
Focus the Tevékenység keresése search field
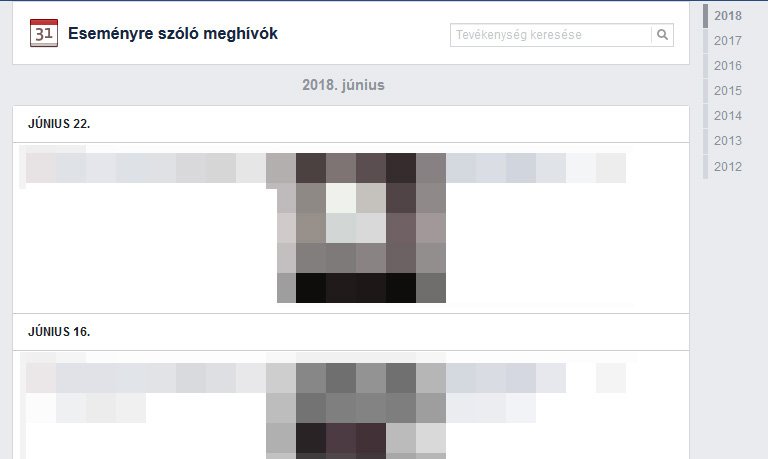551,35
